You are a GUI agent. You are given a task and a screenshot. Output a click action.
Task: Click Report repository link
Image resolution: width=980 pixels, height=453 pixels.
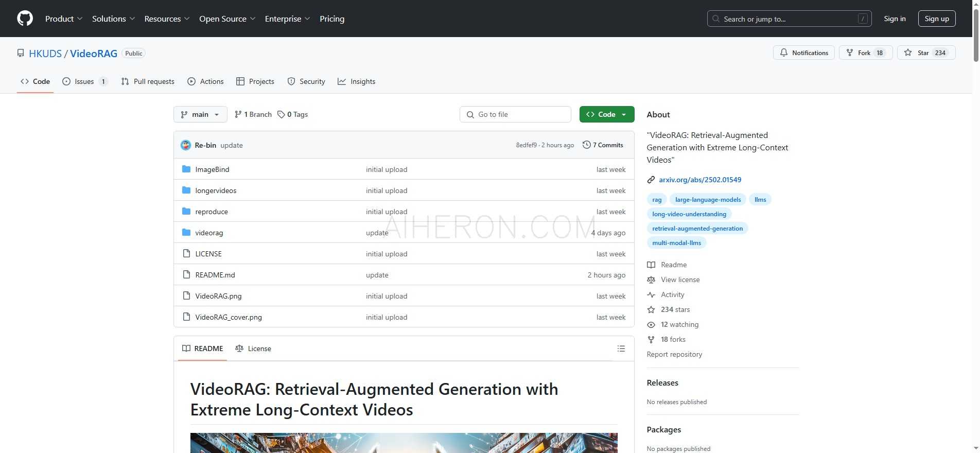pos(674,354)
